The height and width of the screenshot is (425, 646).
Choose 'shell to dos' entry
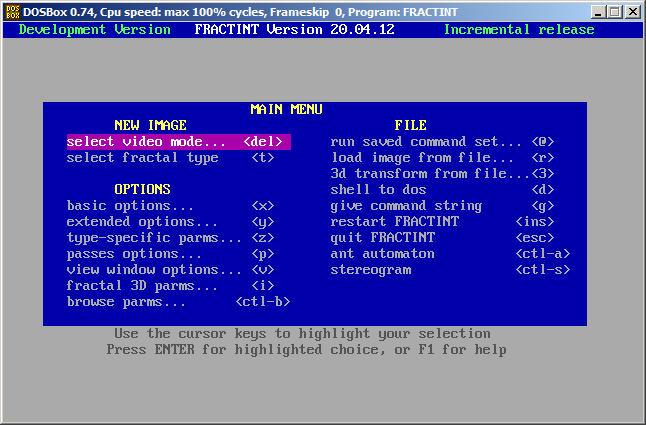click(x=442, y=189)
